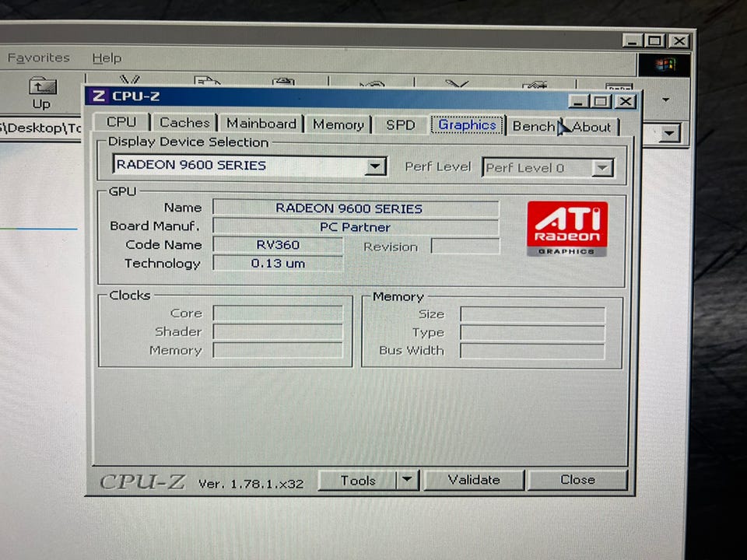747x560 pixels.
Task: Open the Bench tab
Action: [533, 126]
